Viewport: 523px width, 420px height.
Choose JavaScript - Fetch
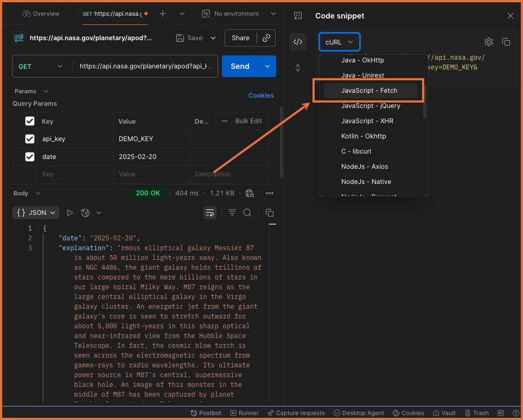(371, 91)
